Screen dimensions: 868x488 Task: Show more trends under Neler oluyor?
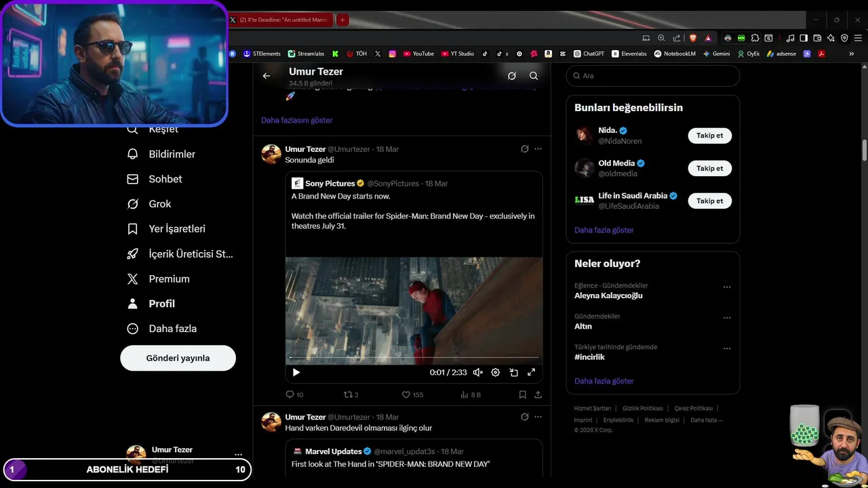pos(604,381)
